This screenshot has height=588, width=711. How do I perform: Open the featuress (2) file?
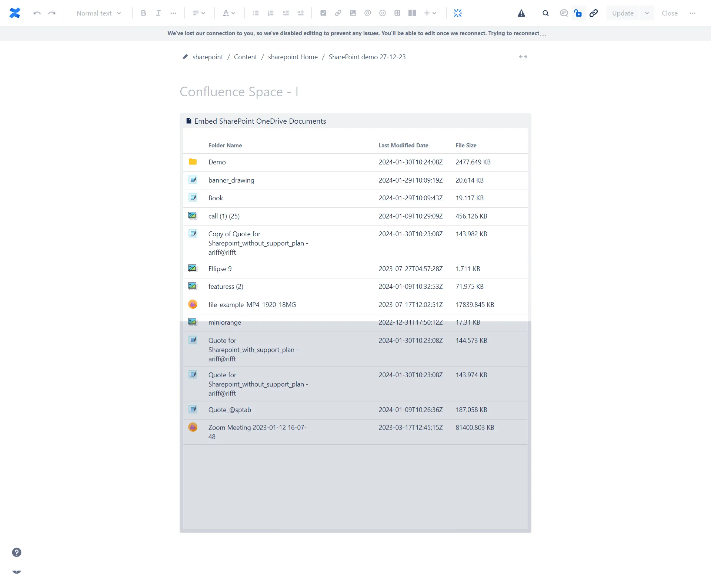click(x=226, y=287)
